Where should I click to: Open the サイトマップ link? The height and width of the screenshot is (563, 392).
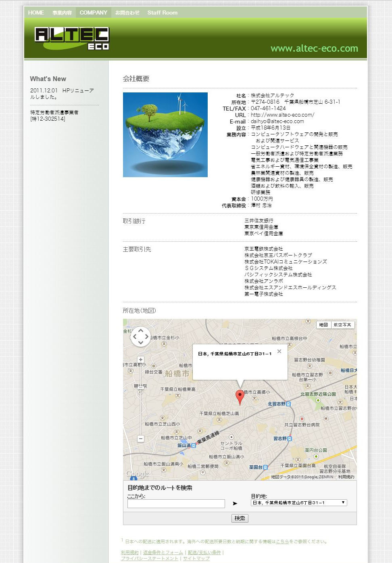click(196, 559)
